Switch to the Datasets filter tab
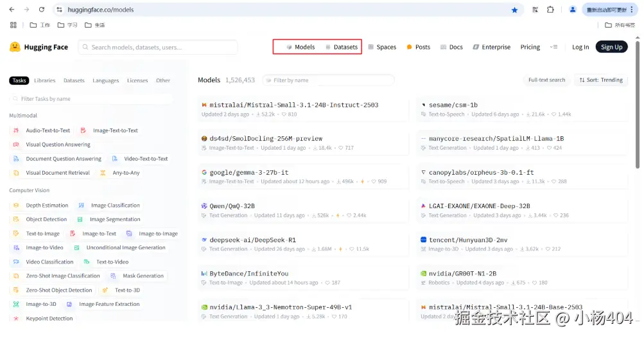 tap(74, 80)
